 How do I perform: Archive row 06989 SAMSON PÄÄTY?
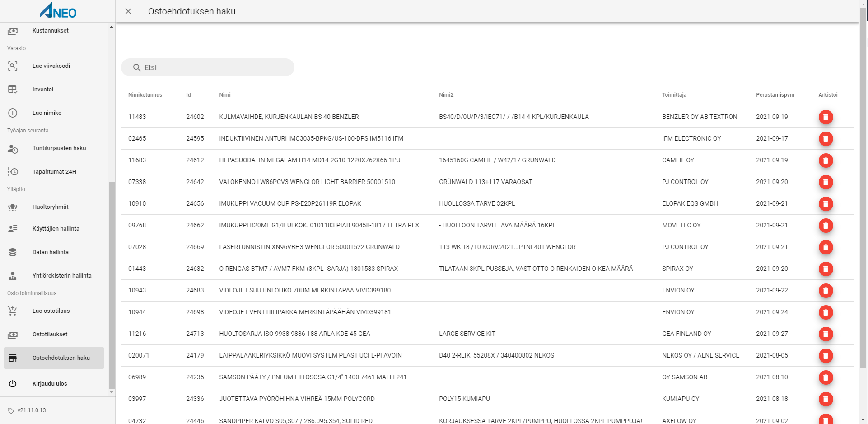826,377
